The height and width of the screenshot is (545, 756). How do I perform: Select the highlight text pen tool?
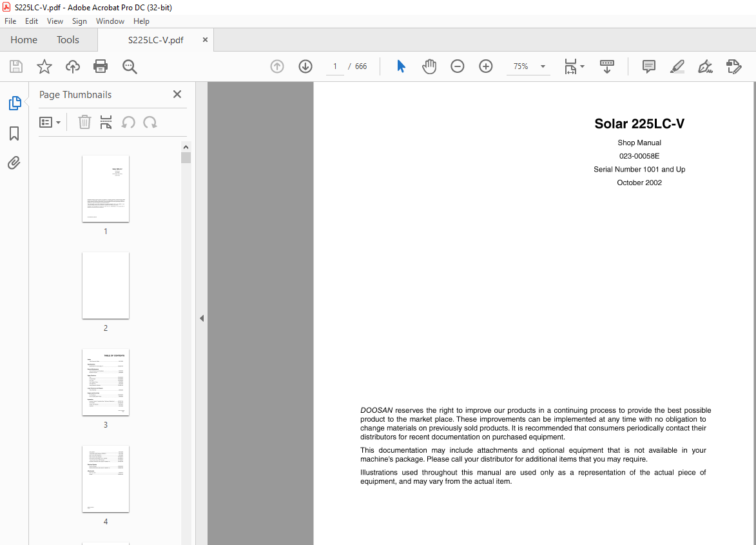coord(677,66)
